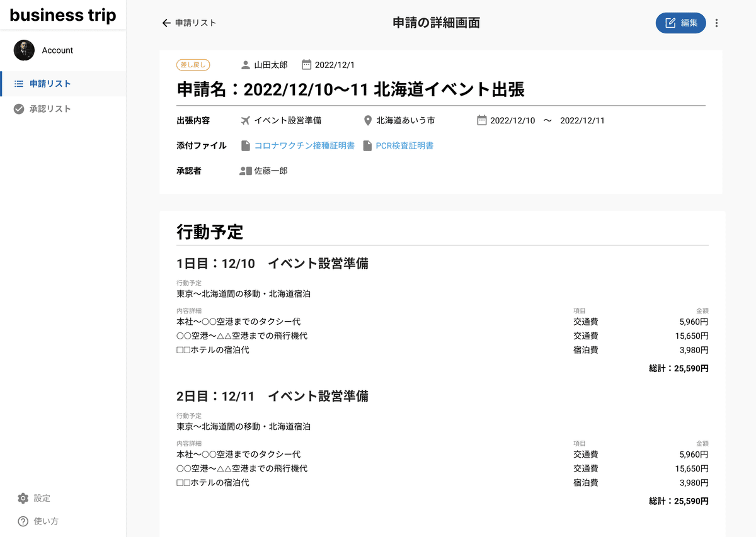Click the person icon beside 山田太郎
This screenshot has height=537, width=756.
click(x=246, y=65)
